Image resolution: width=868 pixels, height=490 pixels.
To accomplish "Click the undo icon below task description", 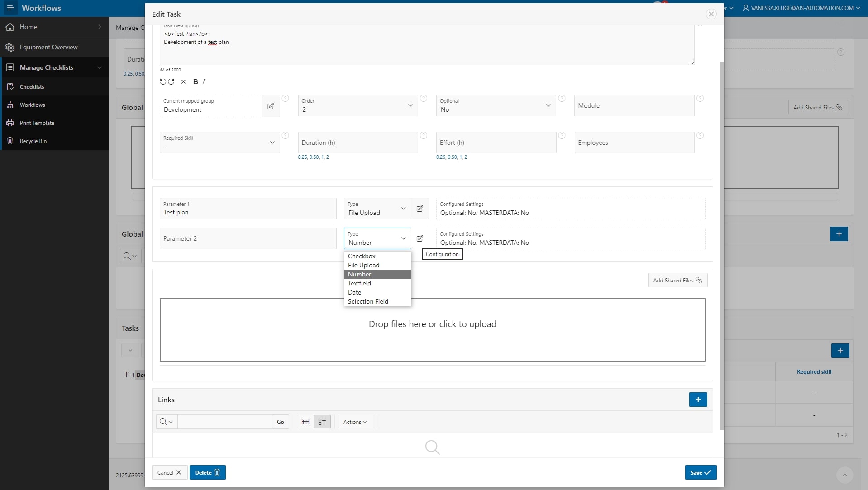I will 162,82.
